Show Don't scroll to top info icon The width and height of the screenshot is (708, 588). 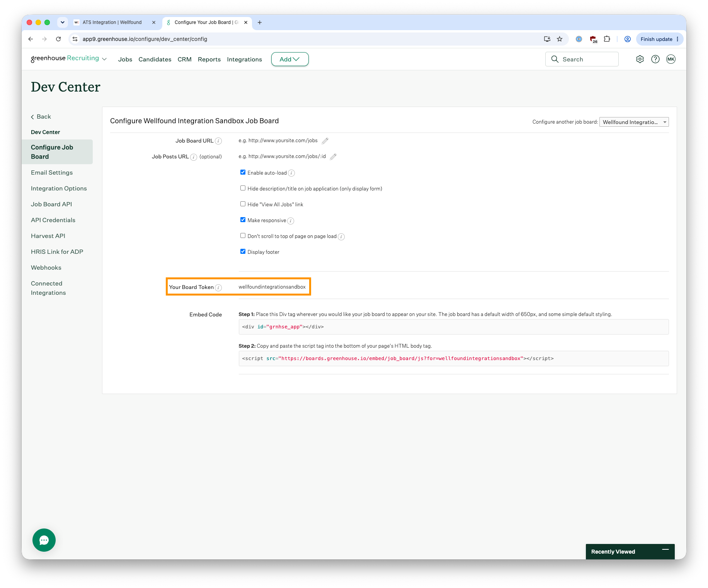[341, 236]
